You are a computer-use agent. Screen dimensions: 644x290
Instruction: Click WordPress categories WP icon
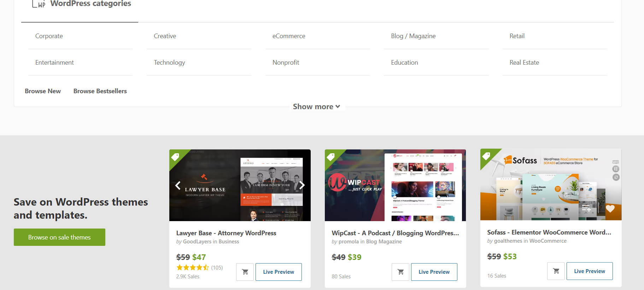coord(38,4)
